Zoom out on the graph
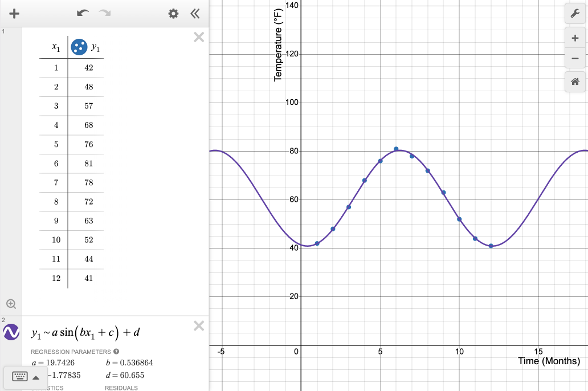The image size is (588, 391). click(575, 58)
